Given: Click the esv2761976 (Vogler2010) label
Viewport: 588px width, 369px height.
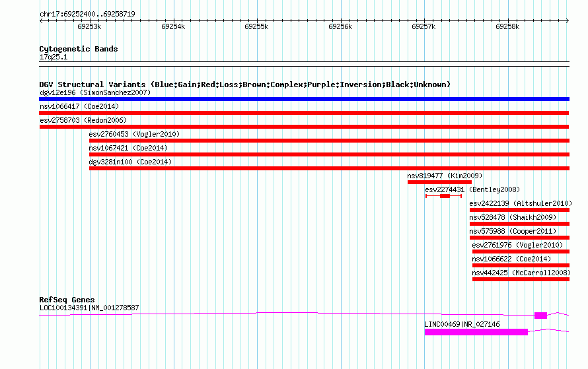Looking at the screenshot, I should coord(517,245).
